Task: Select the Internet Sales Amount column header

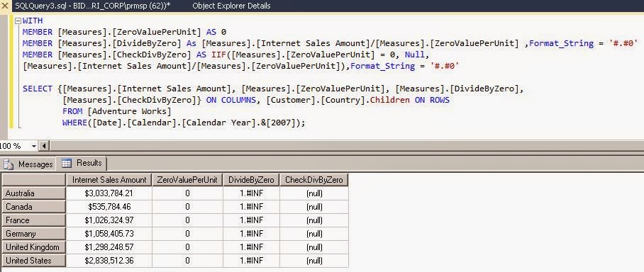Action: (x=109, y=180)
